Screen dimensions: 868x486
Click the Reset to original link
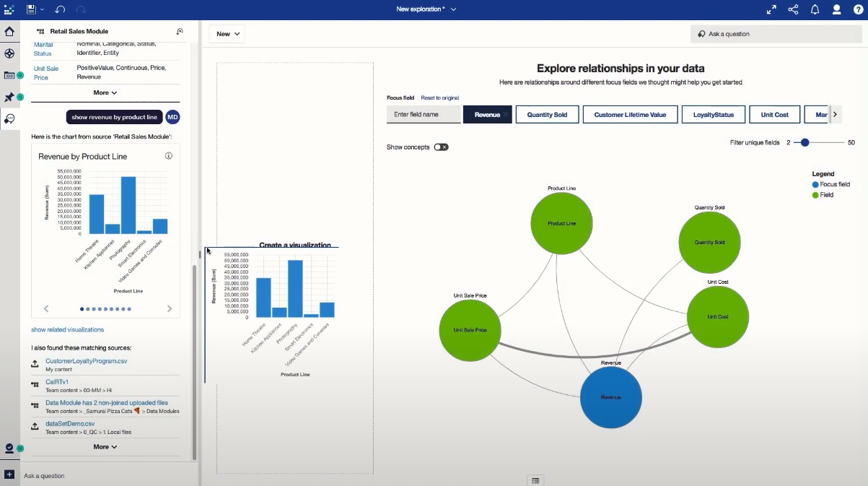coord(439,98)
